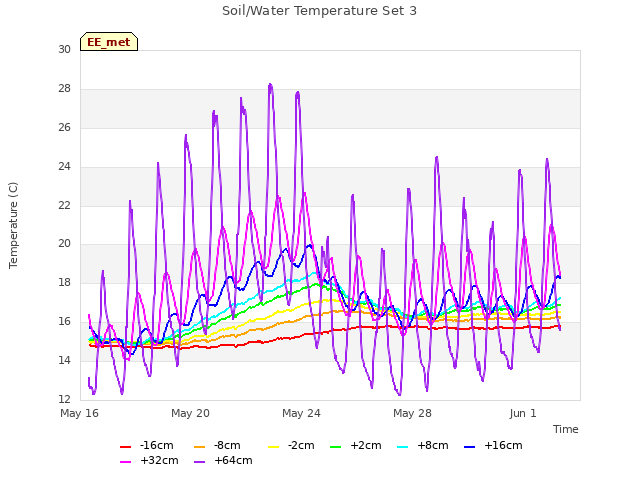Image resolution: width=640 pixels, height=480 pixels.
Task: Click the chart title Soil/Water Temperature Set 3
Action: tap(320, 11)
